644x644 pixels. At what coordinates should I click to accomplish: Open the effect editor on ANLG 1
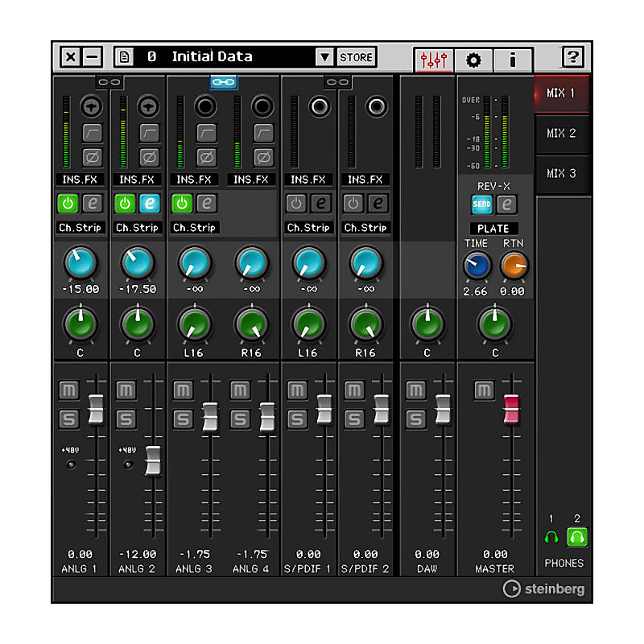point(93,204)
